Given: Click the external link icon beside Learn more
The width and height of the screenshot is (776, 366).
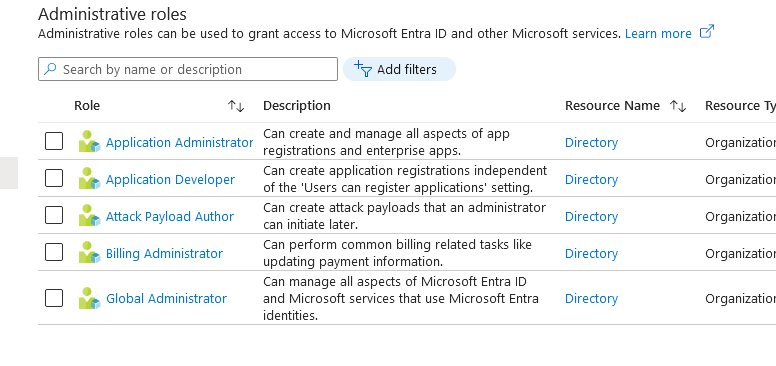Looking at the screenshot, I should [x=707, y=32].
